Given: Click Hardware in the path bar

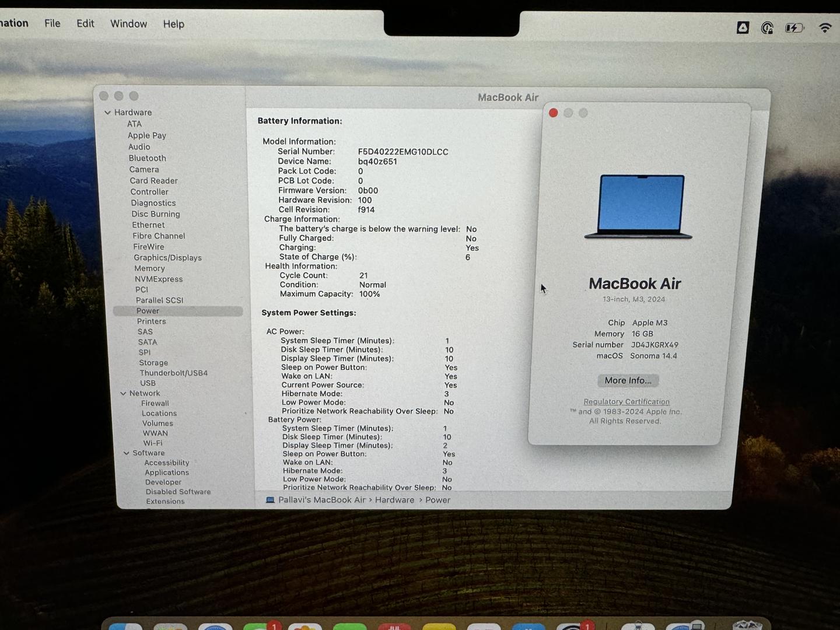Looking at the screenshot, I should [x=395, y=501].
